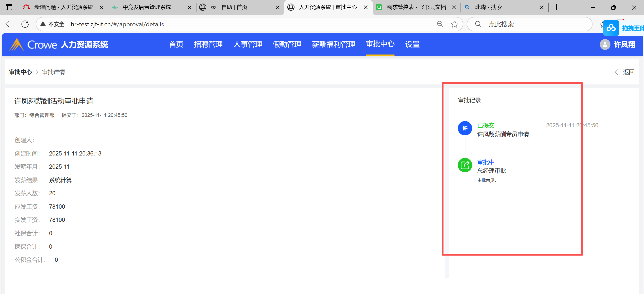Click the blue 许 avatar in approval record
Screen dimensions: 644x294
[x=465, y=128]
